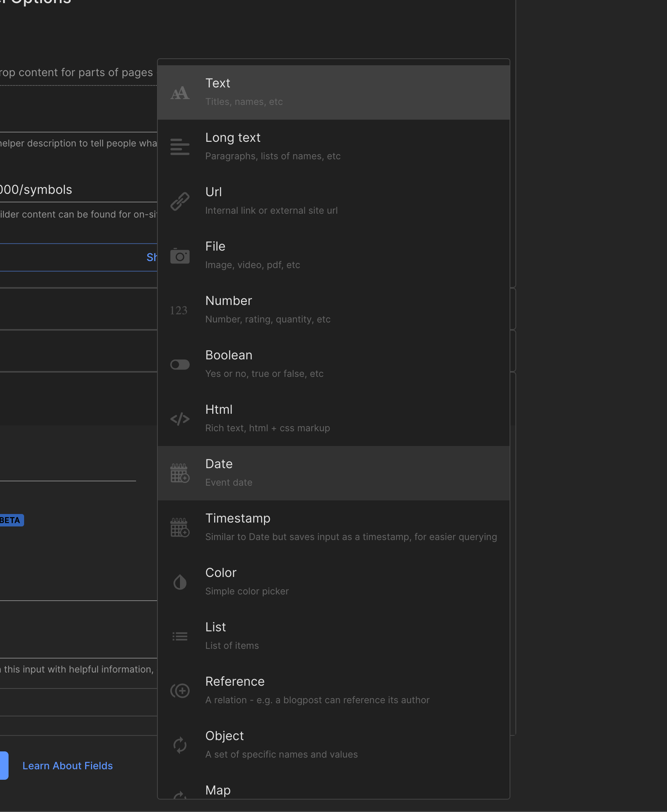Click the blue BETA badge
The image size is (667, 812).
pyautogui.click(x=11, y=520)
